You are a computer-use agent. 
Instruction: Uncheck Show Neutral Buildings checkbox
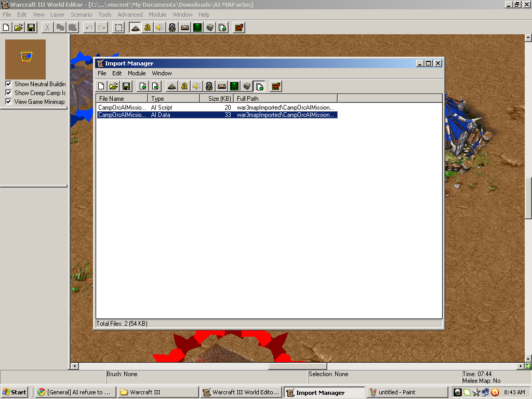coord(8,84)
